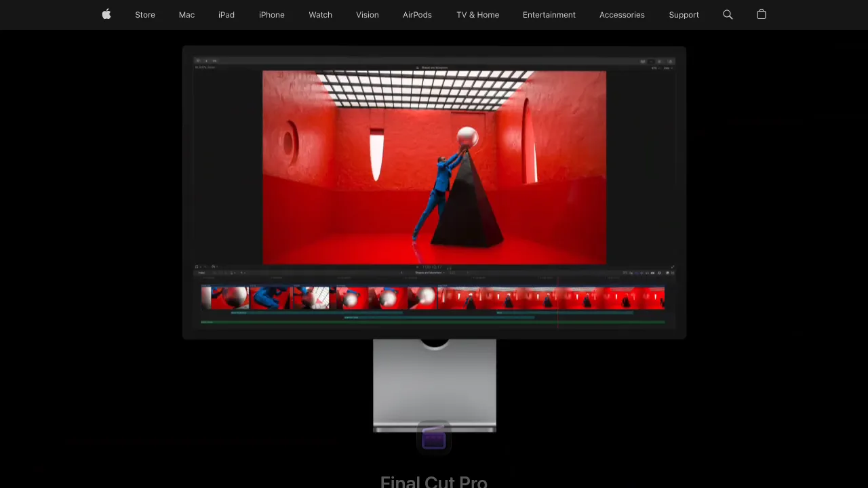Click the red room video preview image
This screenshot has height=488, width=868.
(434, 167)
